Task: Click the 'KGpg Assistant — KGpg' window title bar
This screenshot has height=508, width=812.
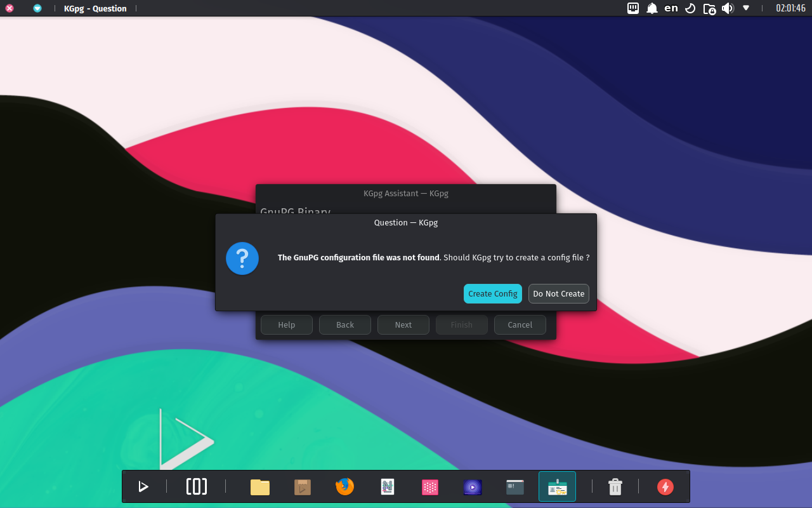Action: (x=406, y=193)
